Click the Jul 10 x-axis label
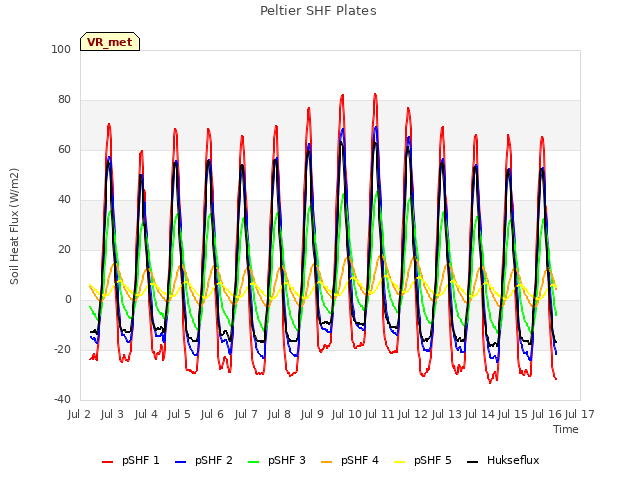The image size is (640, 480). click(x=347, y=415)
